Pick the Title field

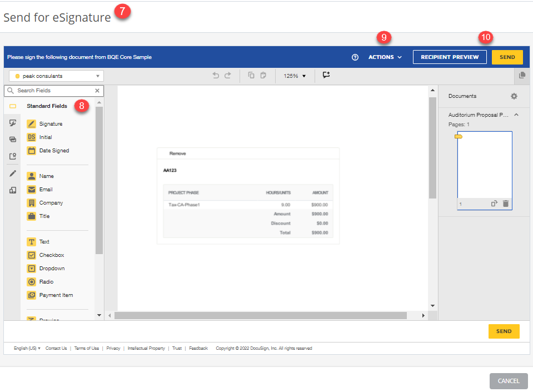click(38, 216)
